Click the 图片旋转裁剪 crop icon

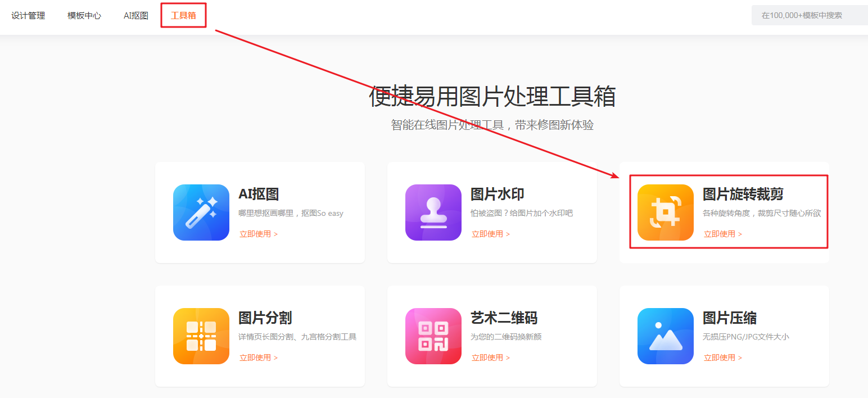tap(666, 212)
